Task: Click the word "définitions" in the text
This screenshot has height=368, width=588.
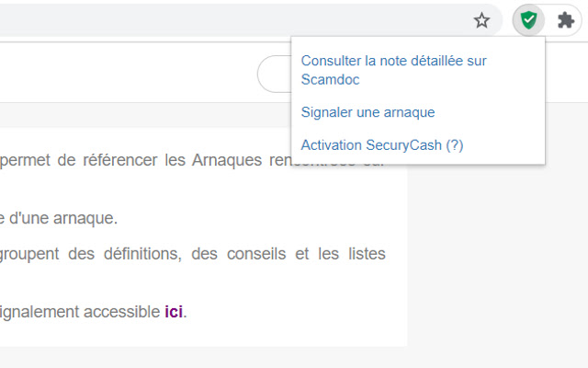Action: (135, 254)
